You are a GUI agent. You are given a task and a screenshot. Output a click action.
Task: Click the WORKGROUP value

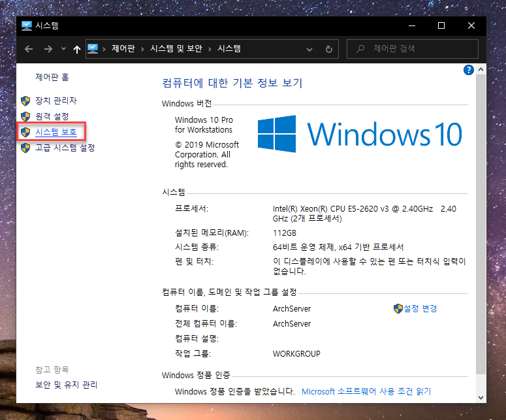296,354
